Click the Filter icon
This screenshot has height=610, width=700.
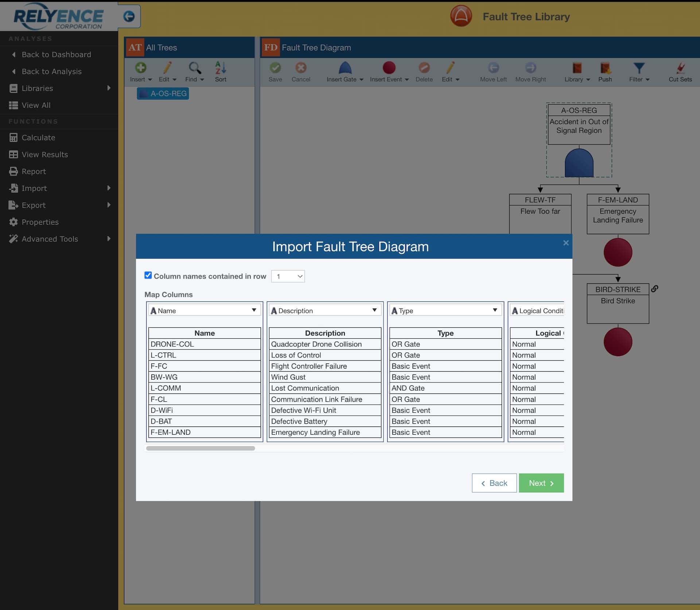click(638, 71)
